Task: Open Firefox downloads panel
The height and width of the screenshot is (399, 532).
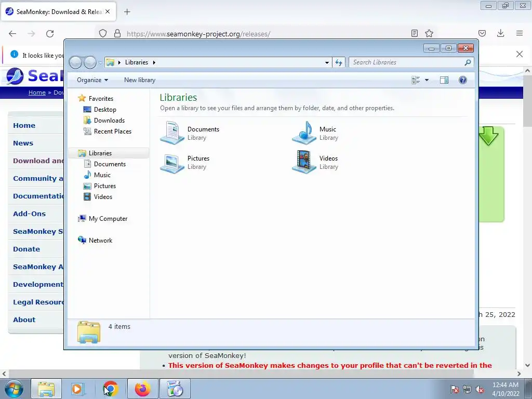Action: (500, 33)
